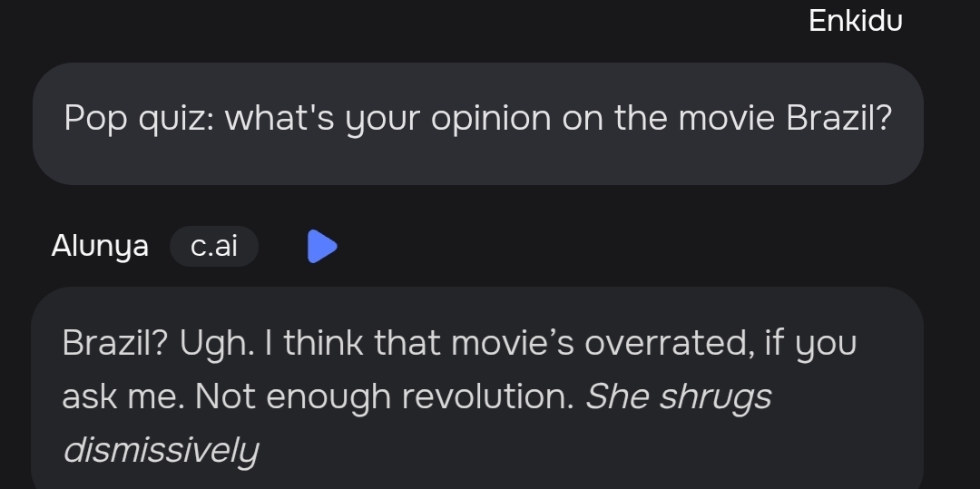Image resolution: width=980 pixels, height=489 pixels.
Task: Open Alunya's character profile name
Action: click(100, 246)
